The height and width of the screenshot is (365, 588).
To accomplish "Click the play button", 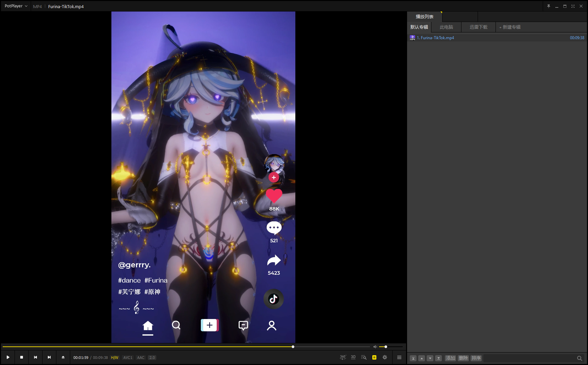I will (x=8, y=357).
